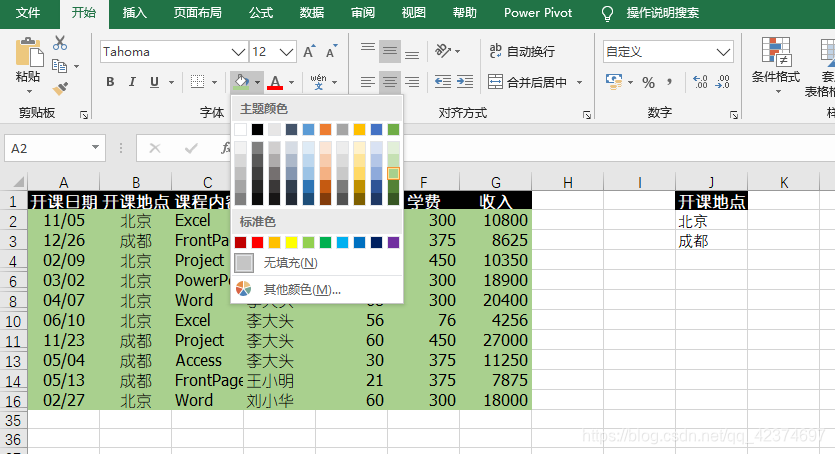Pick the standard yellow color swatch

point(291,243)
